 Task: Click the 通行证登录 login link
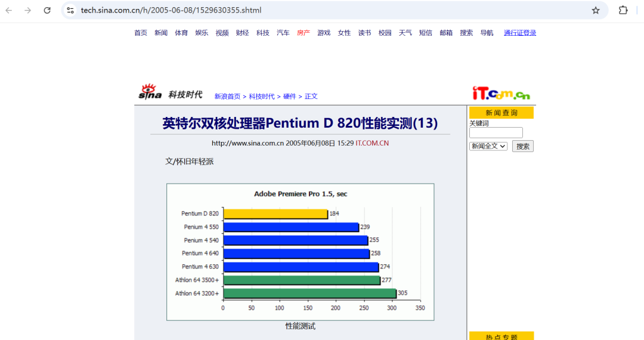pos(520,33)
